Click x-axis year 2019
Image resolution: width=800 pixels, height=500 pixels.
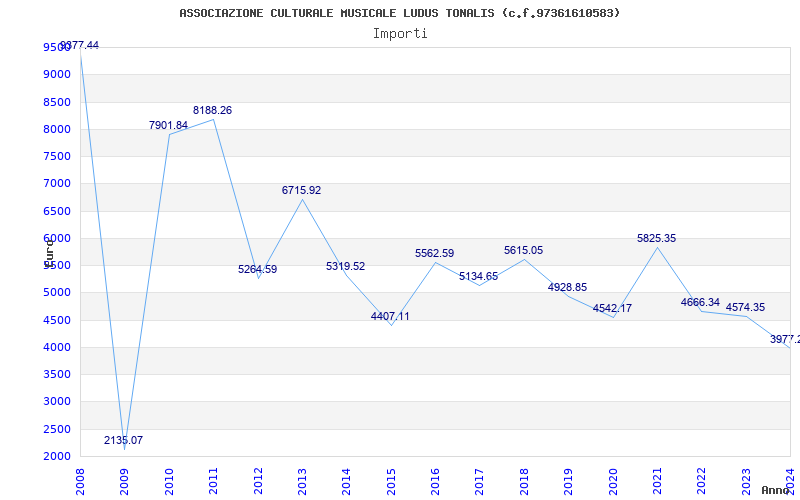tap(568, 482)
